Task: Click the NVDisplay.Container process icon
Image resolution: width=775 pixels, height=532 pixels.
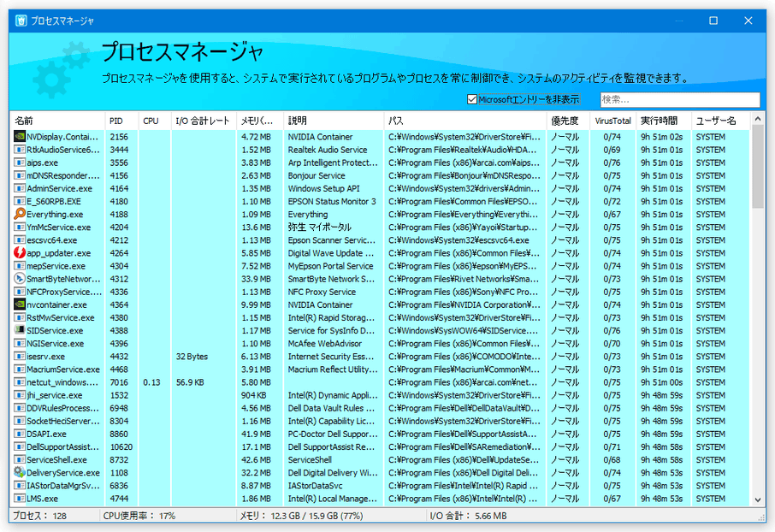Action: [20, 137]
